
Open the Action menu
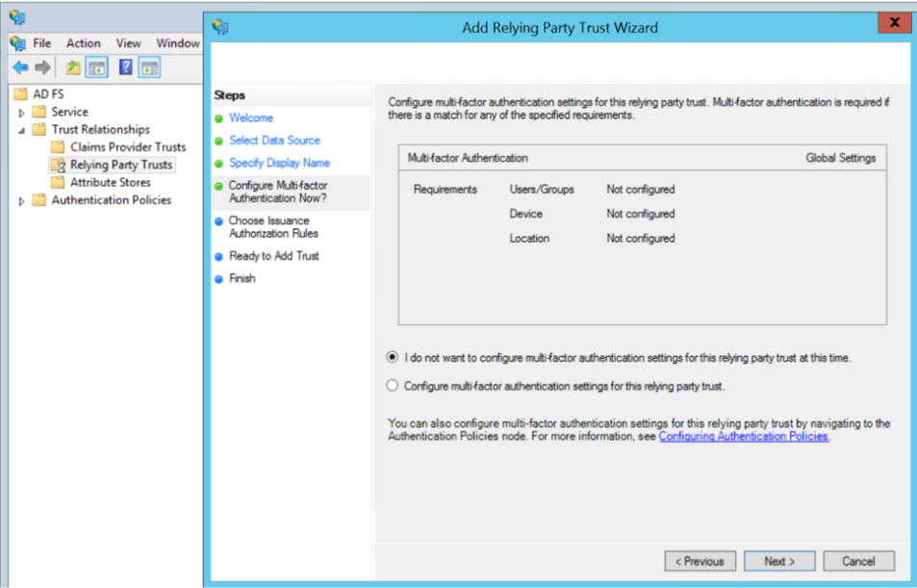84,43
